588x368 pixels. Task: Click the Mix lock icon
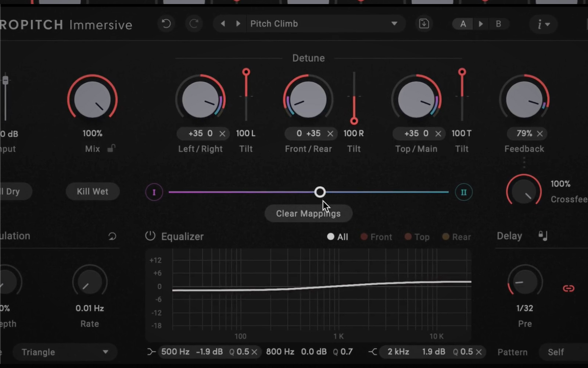[111, 148]
